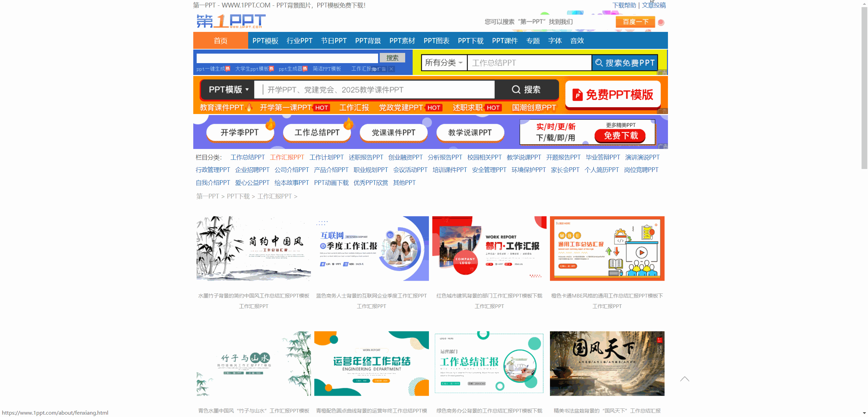Click the 第1PPT site logo
Viewport: 868px width, 417px height.
(231, 21)
